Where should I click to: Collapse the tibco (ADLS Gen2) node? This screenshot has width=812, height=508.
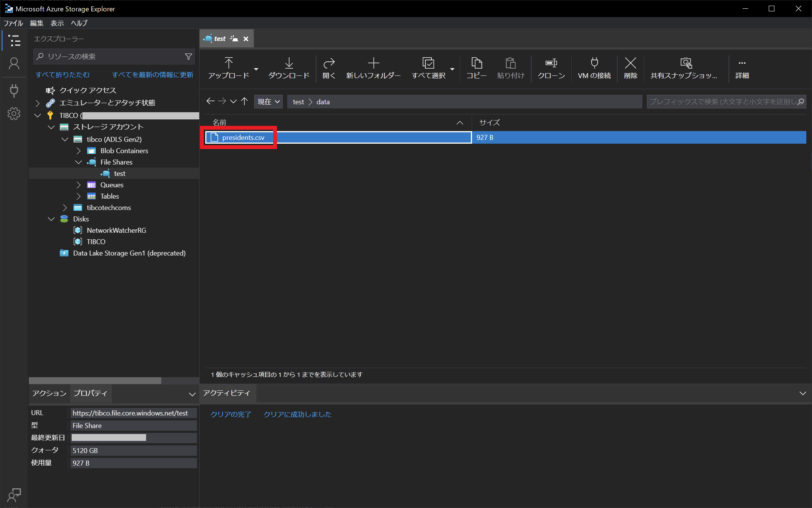65,140
